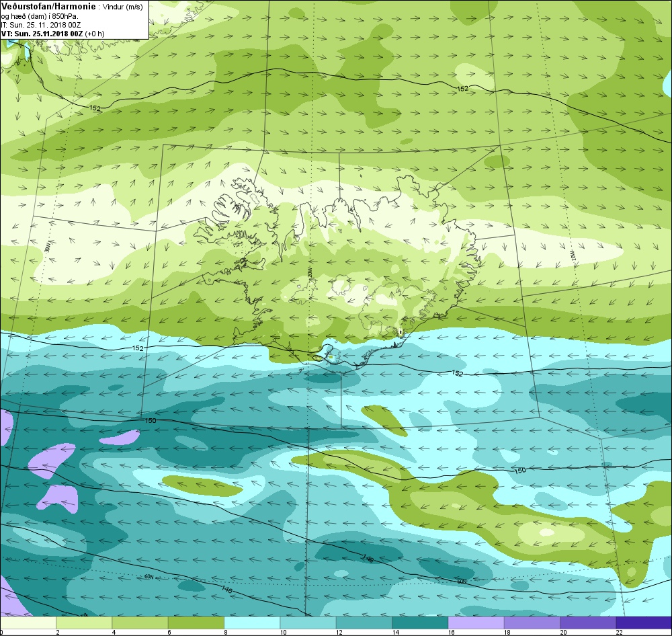The width and height of the screenshot is (672, 636).
Task: Click the 4–6 m/s legend color swatch
Action: point(140,622)
